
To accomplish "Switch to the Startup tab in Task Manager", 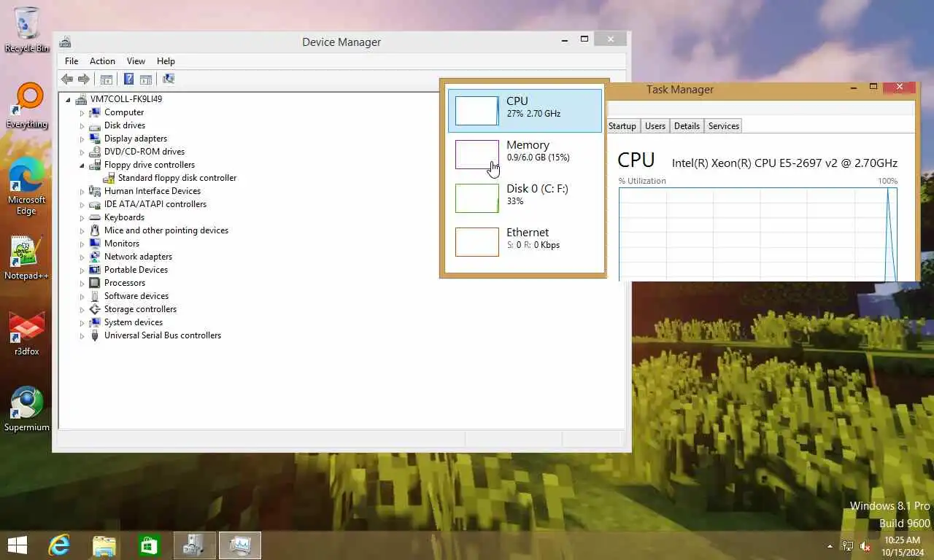I will click(x=622, y=126).
